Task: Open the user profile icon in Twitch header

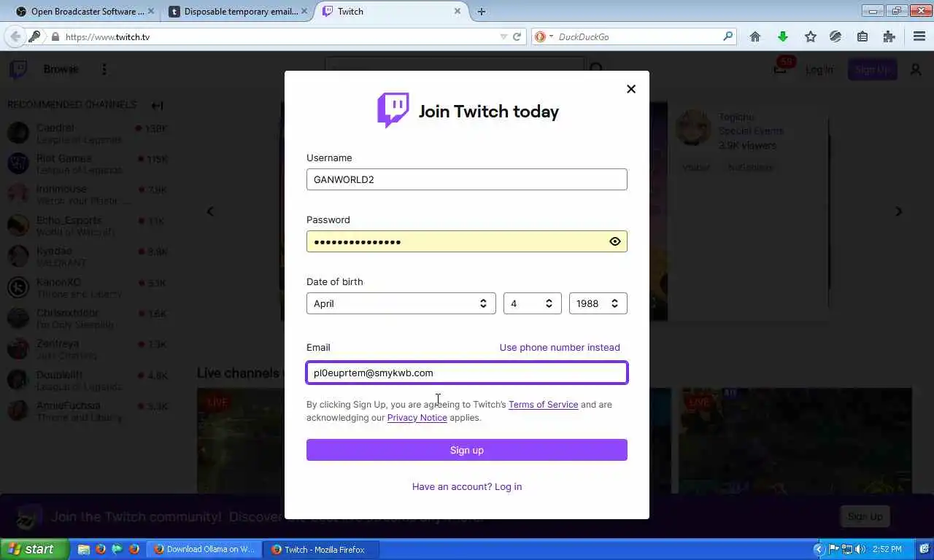Action: [916, 70]
